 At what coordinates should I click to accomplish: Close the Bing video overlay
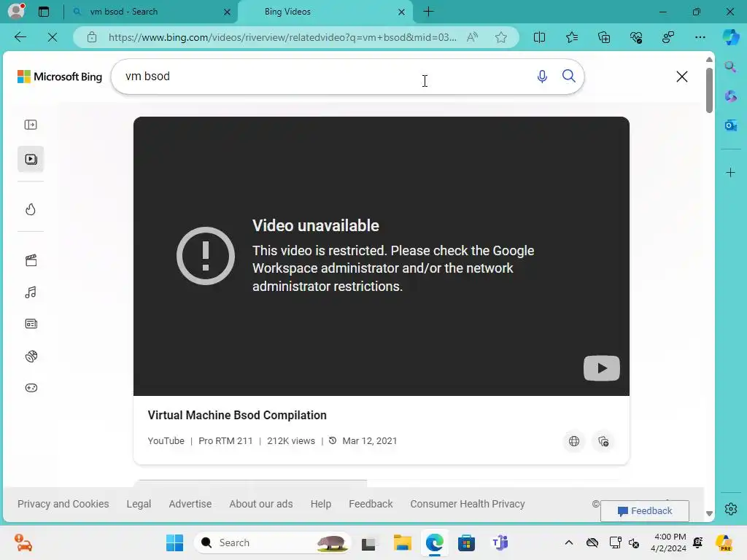682,77
